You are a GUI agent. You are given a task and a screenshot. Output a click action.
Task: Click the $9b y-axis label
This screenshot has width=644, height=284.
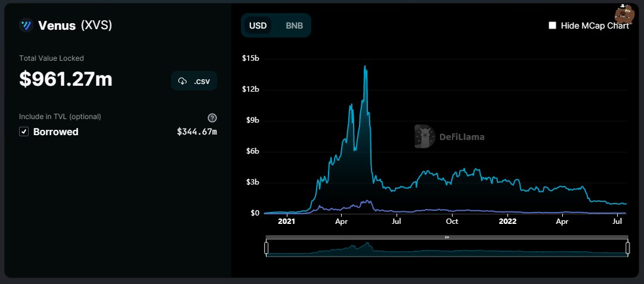(x=252, y=120)
